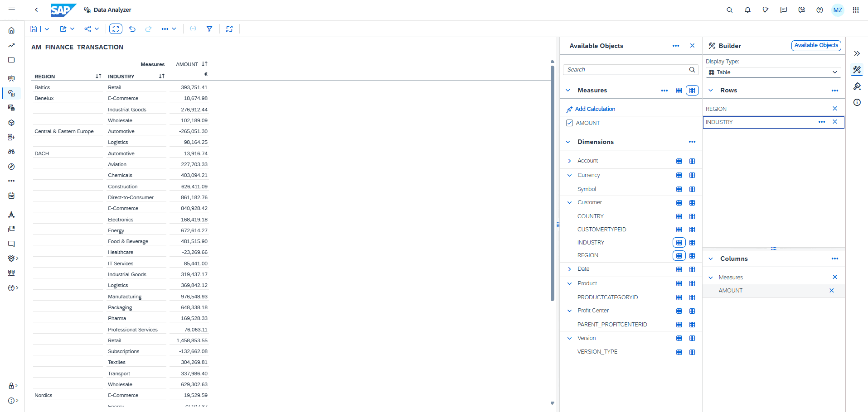Sort the INDUSTRY column in the table
This screenshot has height=412, width=868.
point(162,76)
